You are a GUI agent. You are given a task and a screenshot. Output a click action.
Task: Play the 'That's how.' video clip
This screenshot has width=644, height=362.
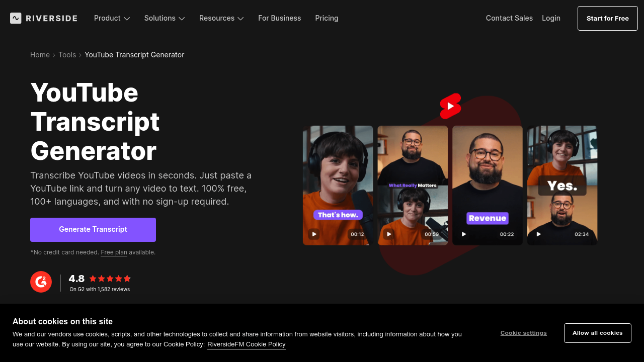pyautogui.click(x=314, y=234)
